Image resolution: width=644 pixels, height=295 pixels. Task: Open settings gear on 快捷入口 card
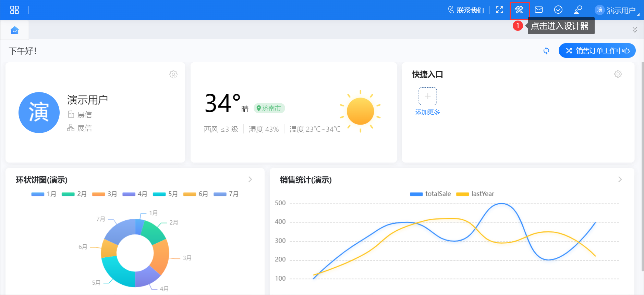pyautogui.click(x=618, y=74)
